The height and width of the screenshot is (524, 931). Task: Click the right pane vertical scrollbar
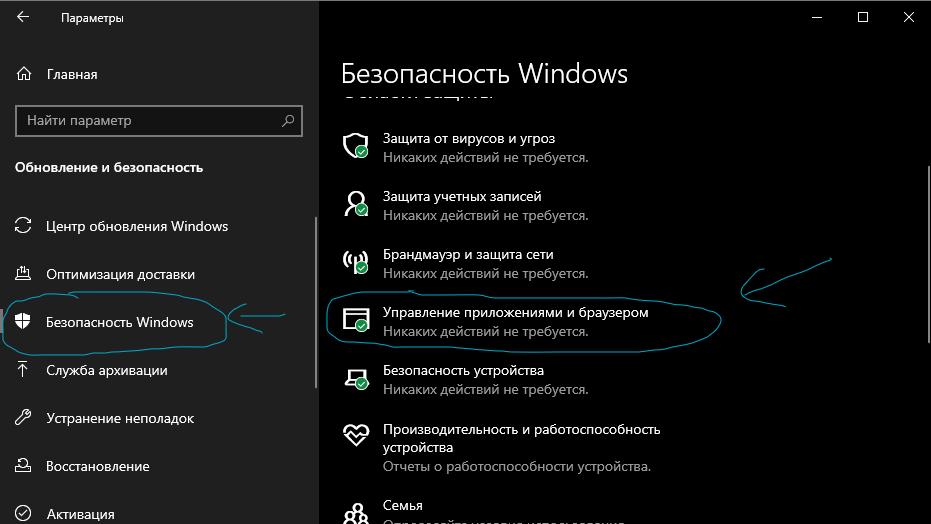(929, 253)
